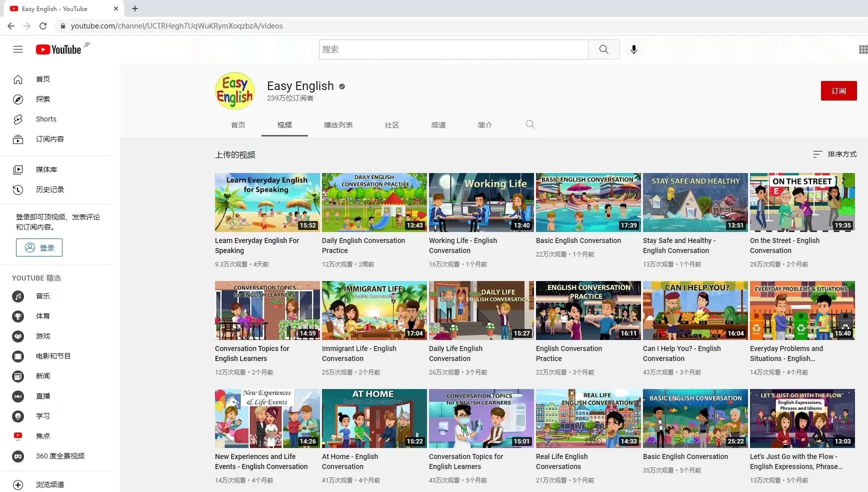This screenshot has width=868, height=492.
Task: Open Browse channels with plus icon
Action: pyautogui.click(x=49, y=484)
